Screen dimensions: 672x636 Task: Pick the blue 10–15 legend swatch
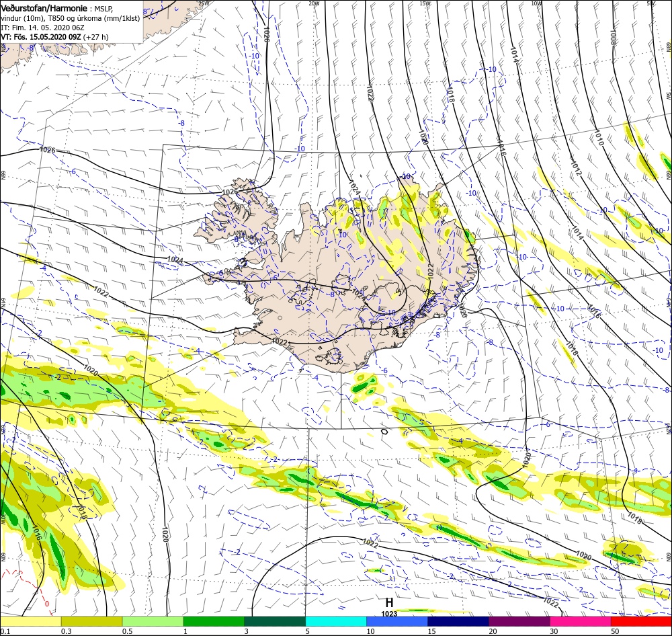[397, 621]
